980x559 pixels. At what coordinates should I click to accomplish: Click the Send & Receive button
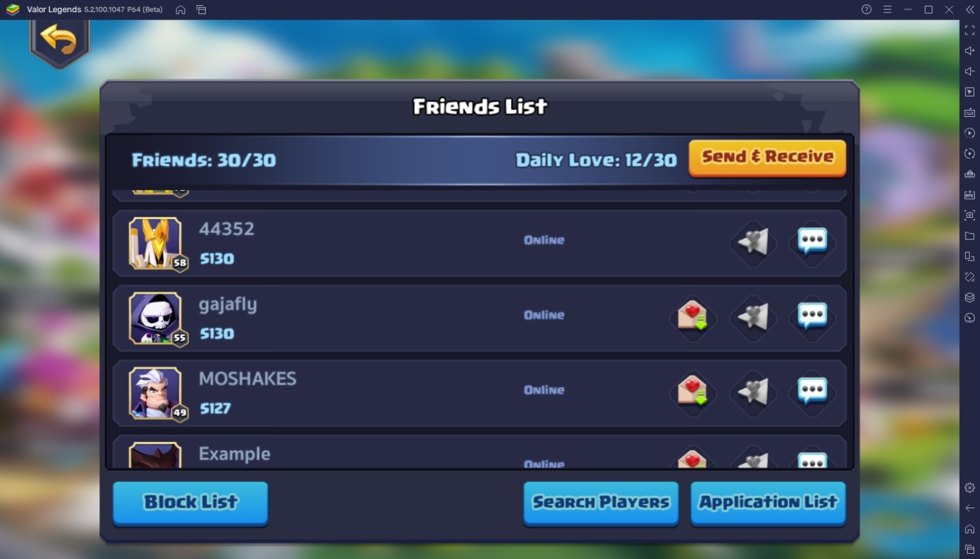tap(767, 158)
